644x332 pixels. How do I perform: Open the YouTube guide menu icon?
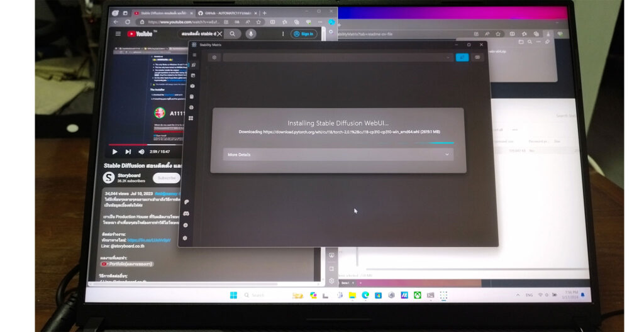tap(118, 34)
